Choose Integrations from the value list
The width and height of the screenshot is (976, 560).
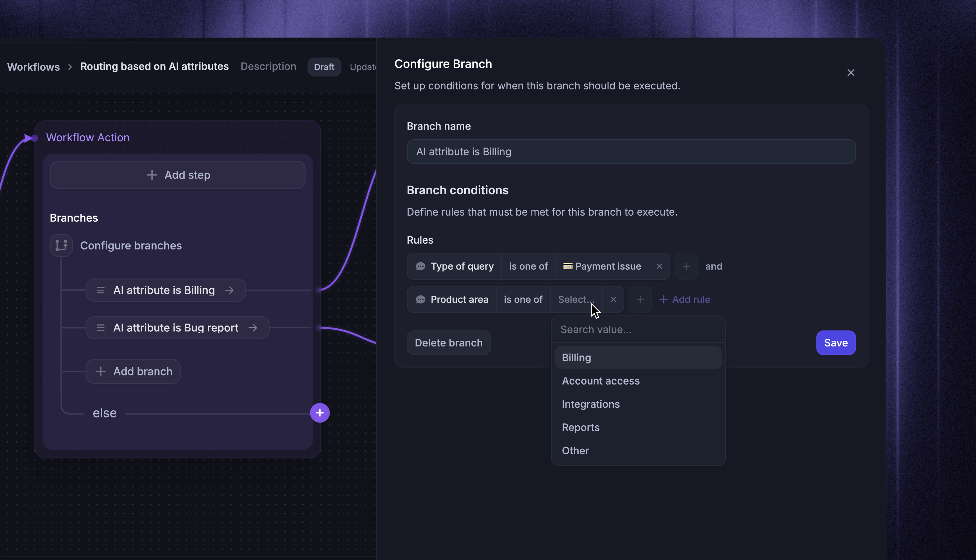coord(638,404)
